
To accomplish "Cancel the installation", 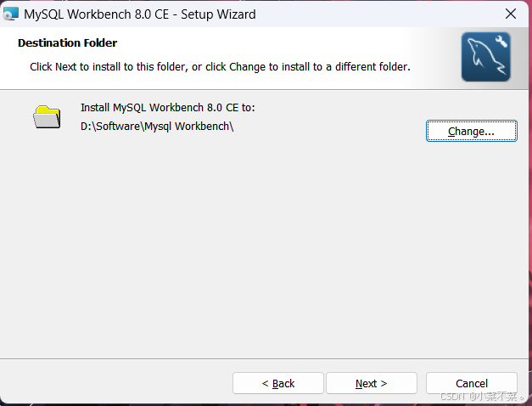I will (x=471, y=383).
